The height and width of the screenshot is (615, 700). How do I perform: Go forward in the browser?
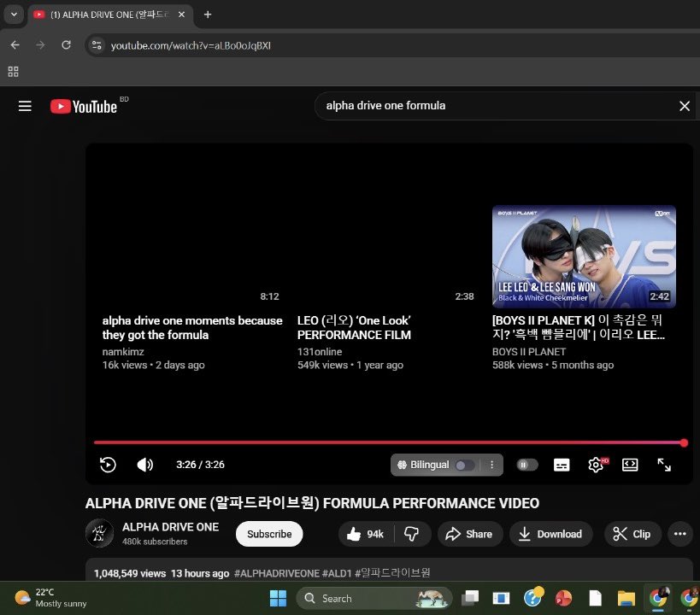pyautogui.click(x=40, y=45)
